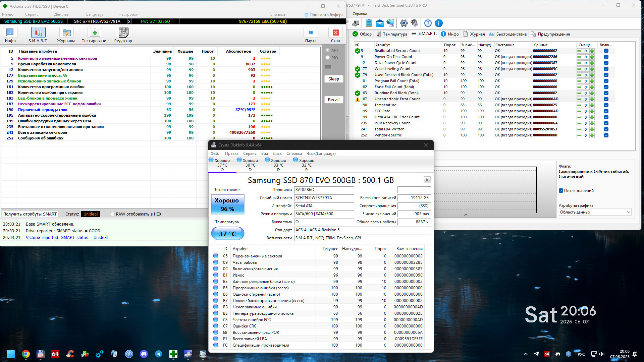
Task: Click the Windows Start button
Action: [11, 354]
